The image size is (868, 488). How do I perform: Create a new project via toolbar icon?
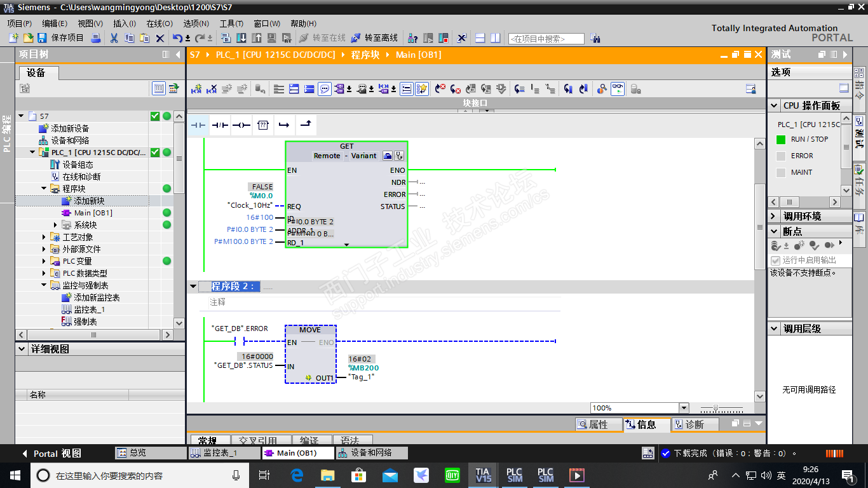coord(13,38)
